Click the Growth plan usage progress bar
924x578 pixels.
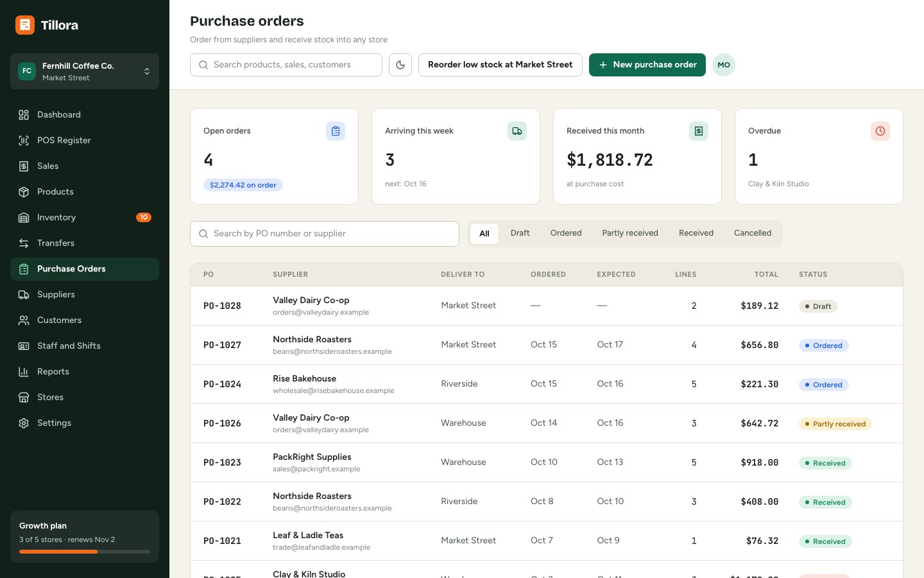pos(85,552)
